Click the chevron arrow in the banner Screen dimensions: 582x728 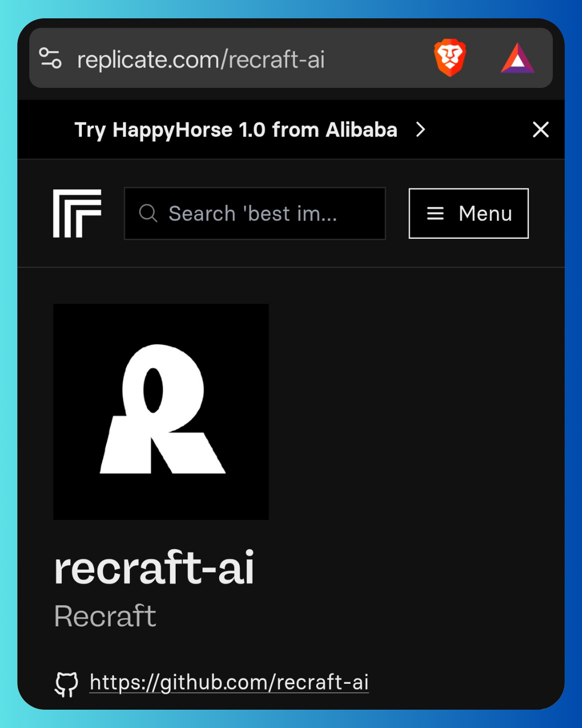click(x=421, y=129)
